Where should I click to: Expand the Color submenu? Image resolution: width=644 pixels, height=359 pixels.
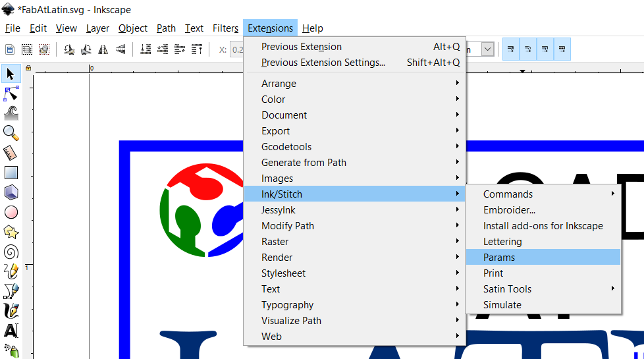pyautogui.click(x=354, y=99)
